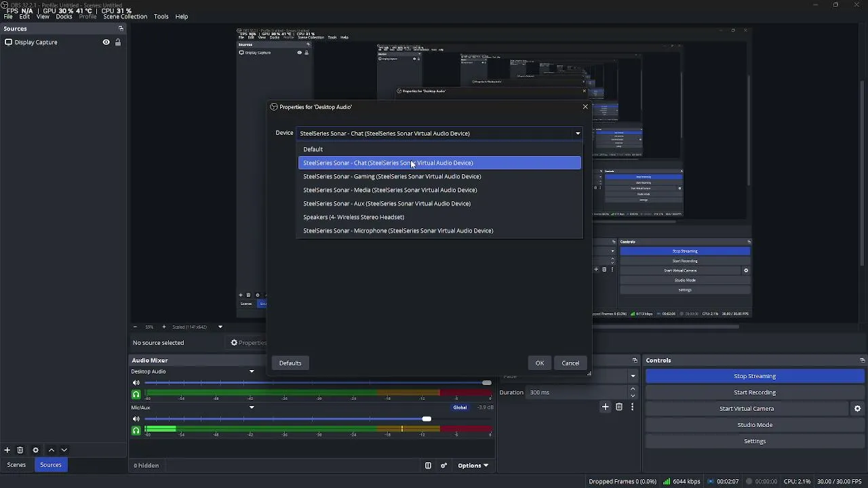Open the Mic/Aux channel dropdown arrow

(252, 407)
